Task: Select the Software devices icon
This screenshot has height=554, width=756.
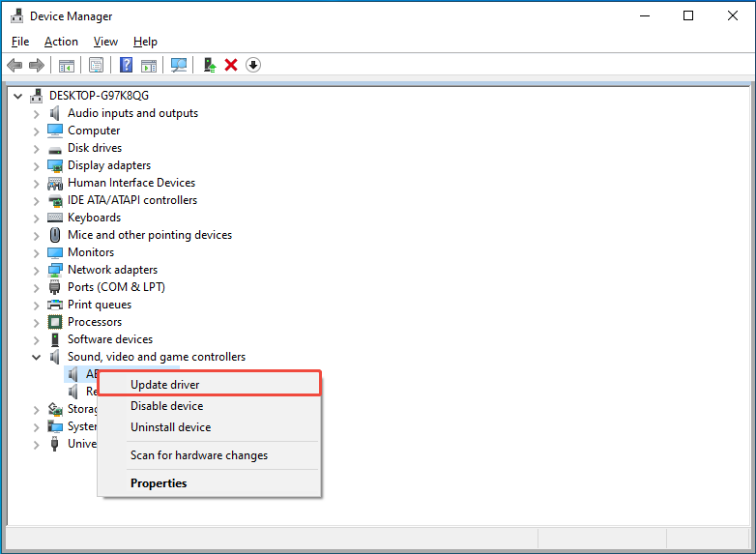Action: (x=55, y=339)
